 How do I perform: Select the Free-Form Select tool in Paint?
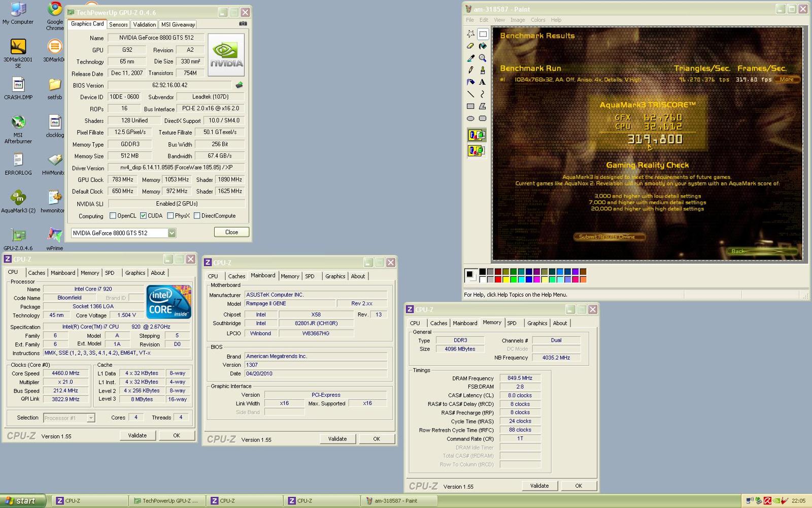tap(470, 34)
